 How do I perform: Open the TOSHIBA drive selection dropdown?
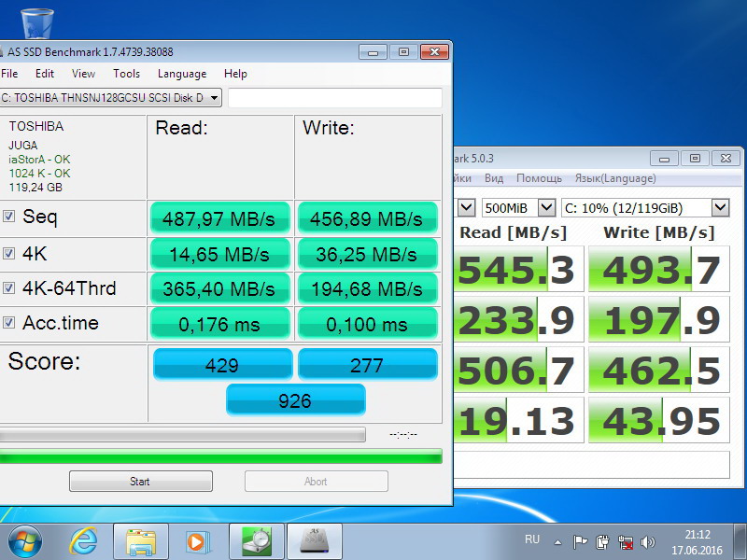coord(110,98)
